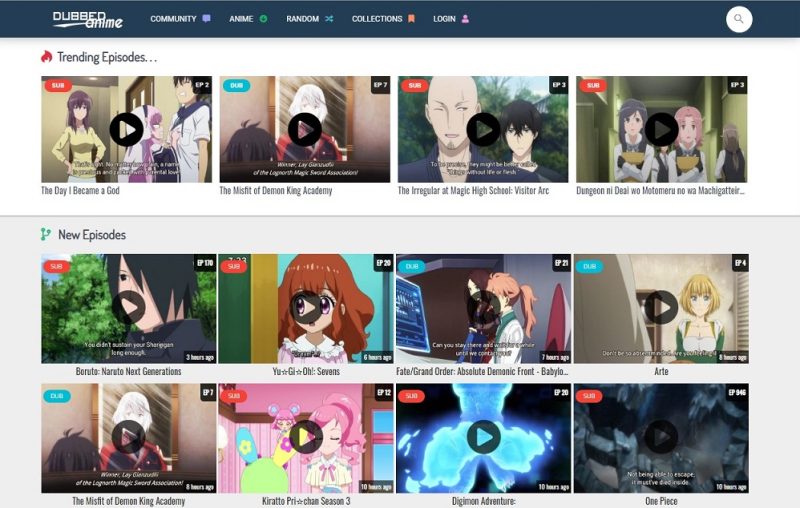The height and width of the screenshot is (508, 800).
Task: Open the Community menu item
Action: pos(173,19)
